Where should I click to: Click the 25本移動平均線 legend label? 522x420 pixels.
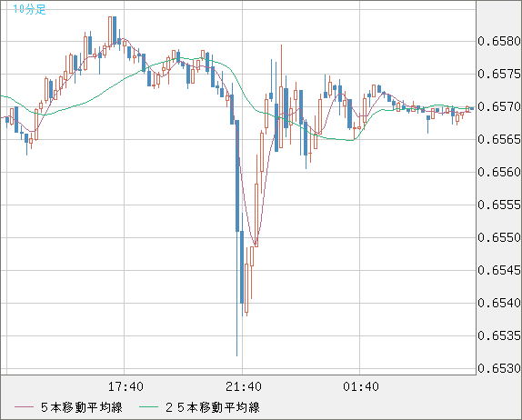click(x=213, y=407)
